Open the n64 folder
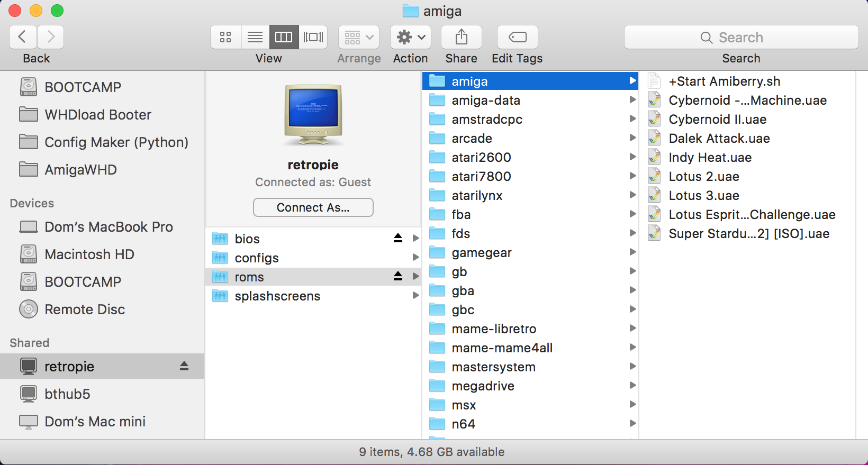 [x=530, y=424]
